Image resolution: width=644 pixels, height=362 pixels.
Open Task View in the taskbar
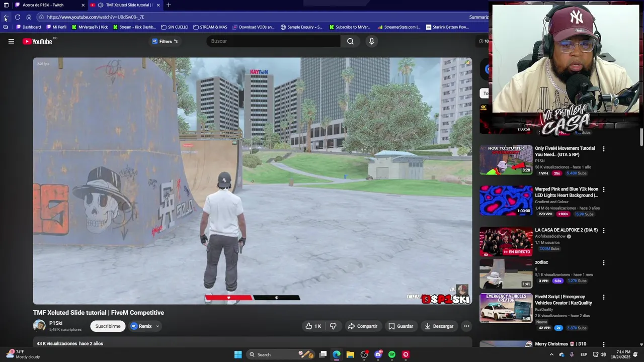(323, 354)
